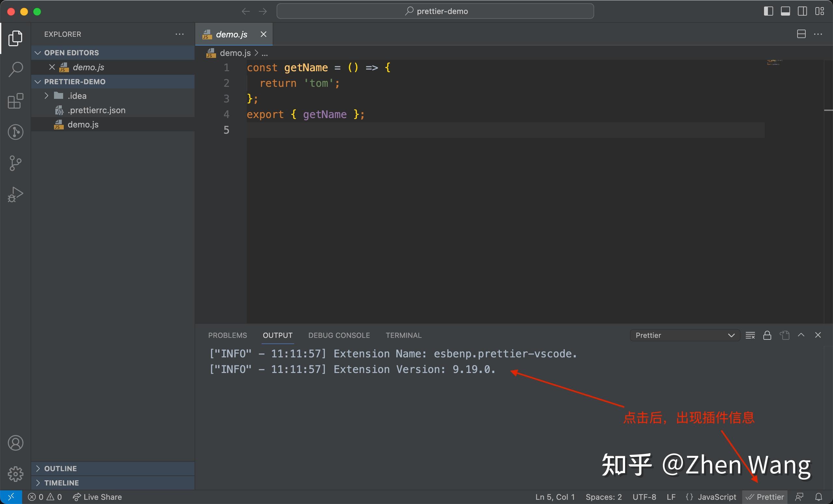Click the Accounts icon
Image resolution: width=833 pixels, height=504 pixels.
click(15, 443)
